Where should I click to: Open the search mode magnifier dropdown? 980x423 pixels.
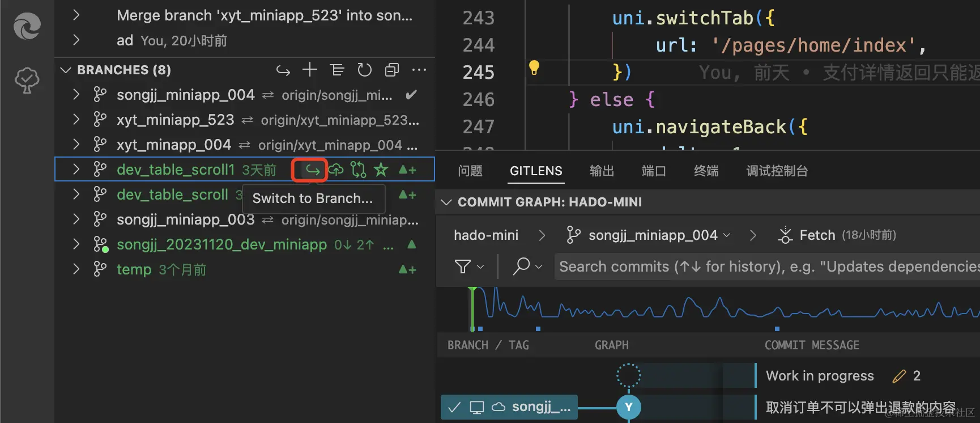[x=527, y=266]
